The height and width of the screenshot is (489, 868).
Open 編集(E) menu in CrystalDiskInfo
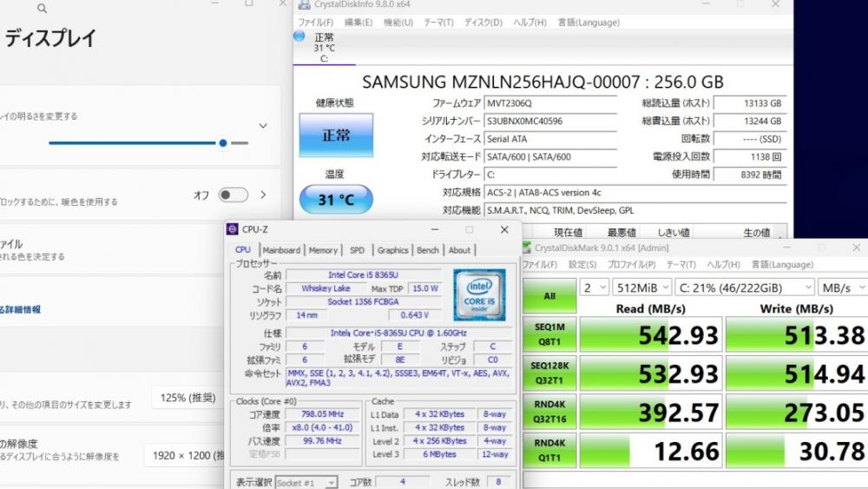point(358,23)
